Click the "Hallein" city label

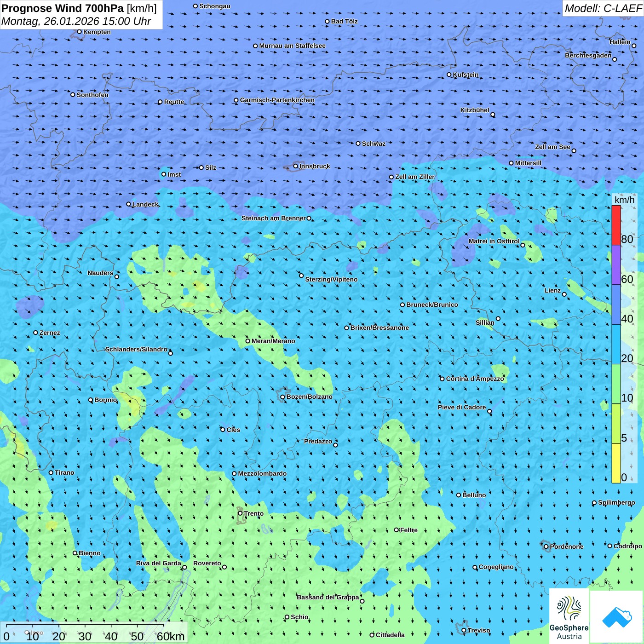coord(620,42)
